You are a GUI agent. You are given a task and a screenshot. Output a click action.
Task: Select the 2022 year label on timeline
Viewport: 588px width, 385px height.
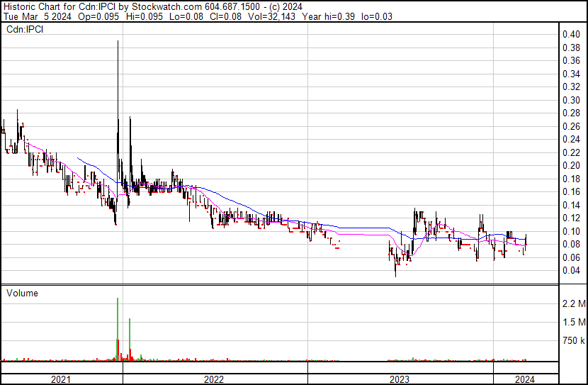214,379
